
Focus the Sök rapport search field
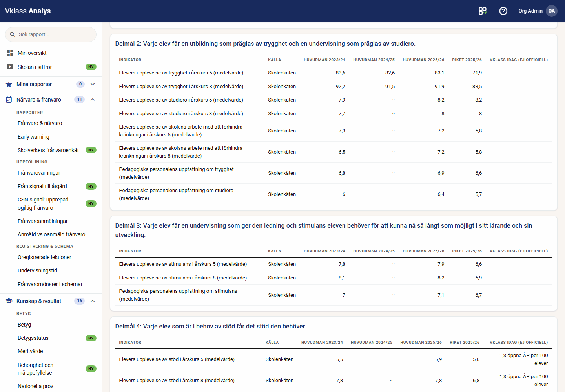(x=51, y=34)
